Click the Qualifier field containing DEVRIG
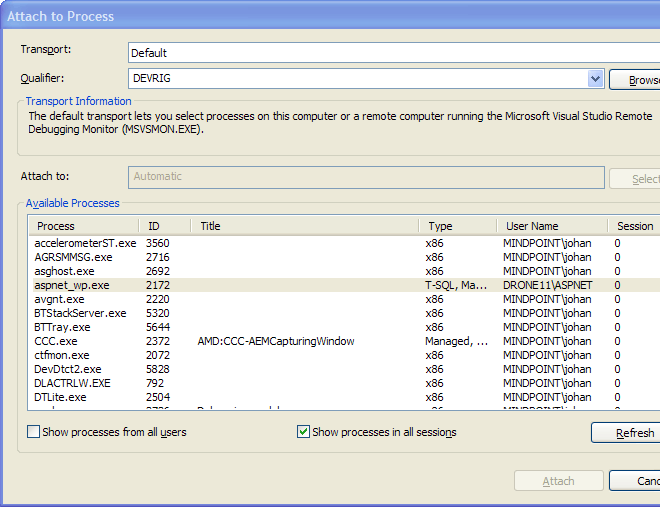The image size is (660, 507). [x=366, y=79]
